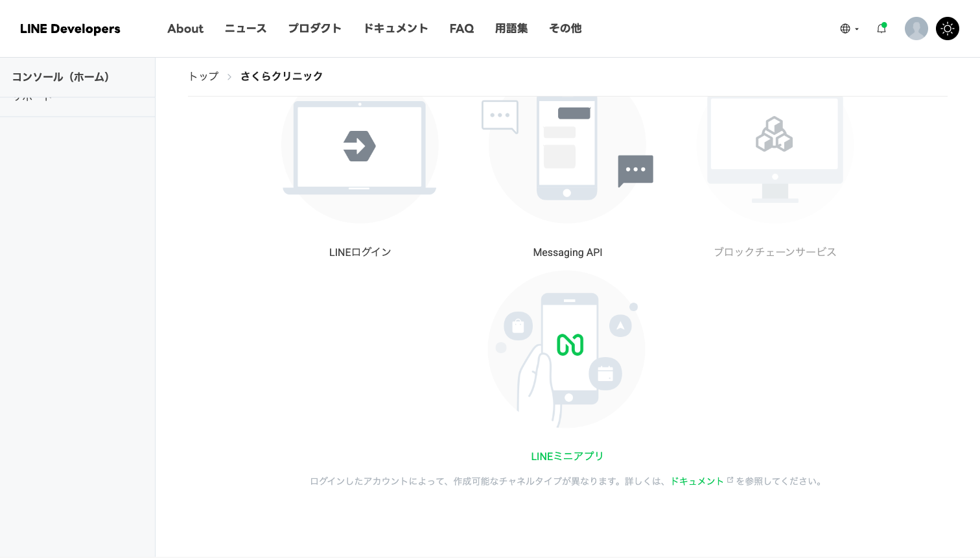Select さくらクリニック in the breadcrumb
Image resolution: width=980 pixels, height=558 pixels.
(x=281, y=76)
